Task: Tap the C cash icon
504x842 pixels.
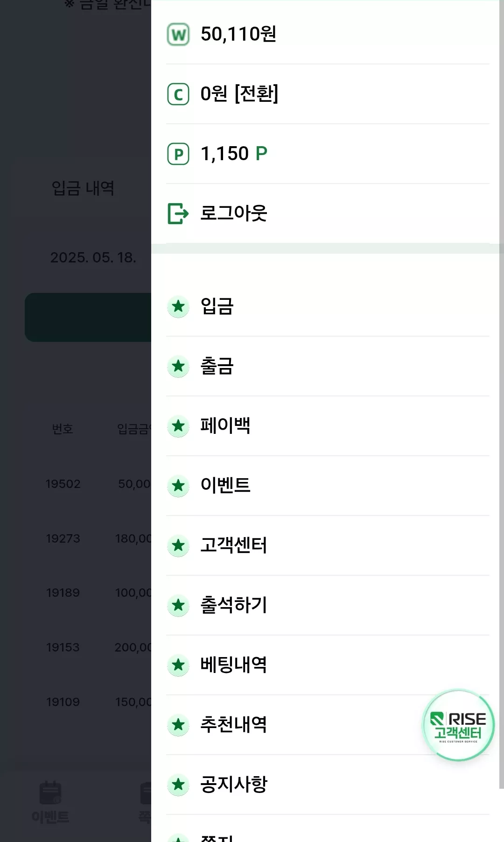Action: pyautogui.click(x=178, y=94)
